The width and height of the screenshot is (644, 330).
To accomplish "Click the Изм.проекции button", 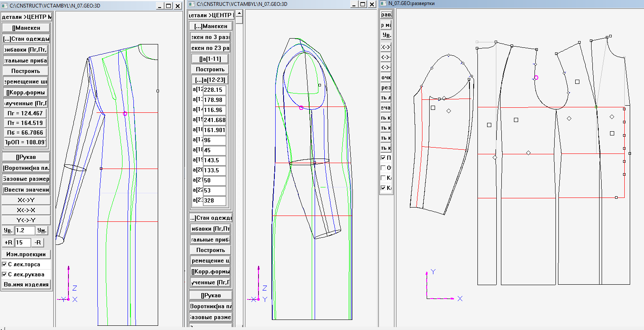I will click(x=26, y=254).
